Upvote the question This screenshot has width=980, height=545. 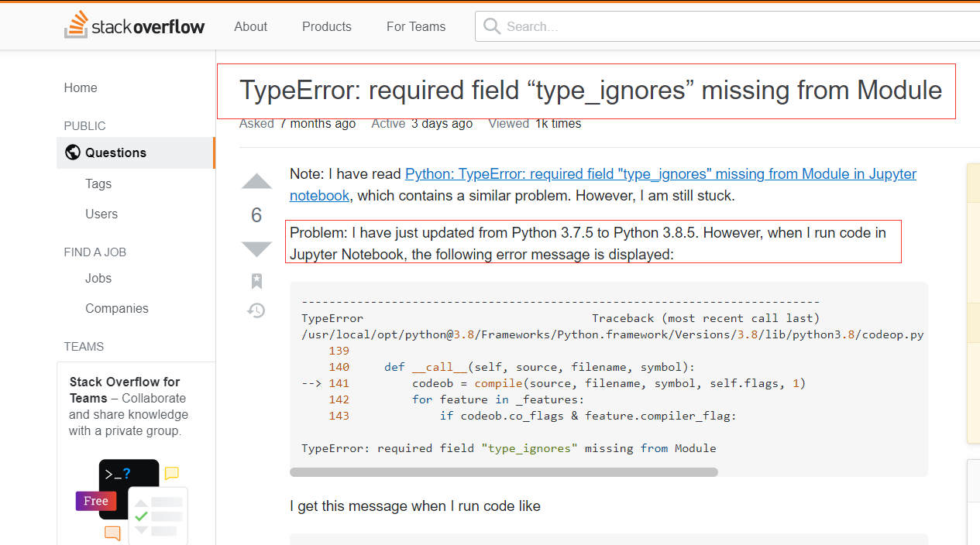click(x=256, y=181)
